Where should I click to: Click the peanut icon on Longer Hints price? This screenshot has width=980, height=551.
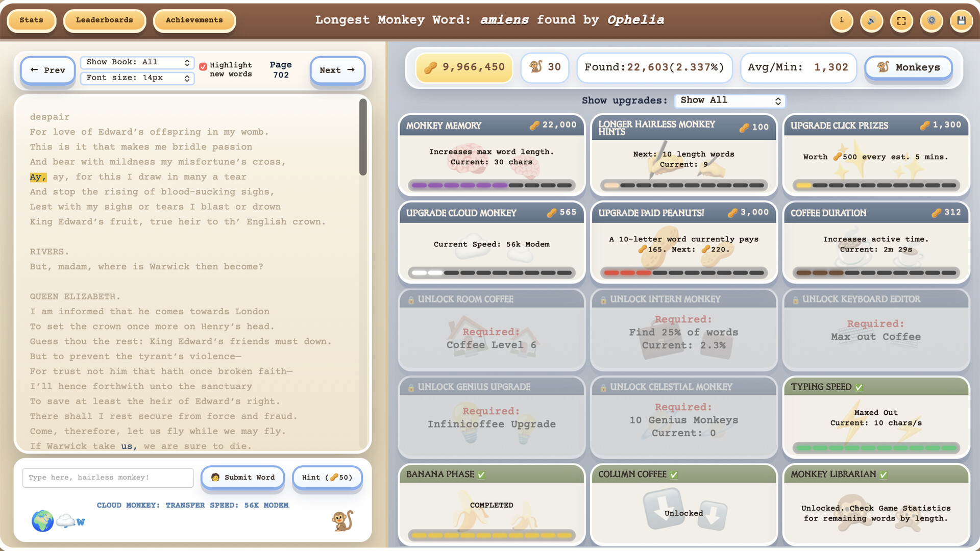(x=744, y=128)
